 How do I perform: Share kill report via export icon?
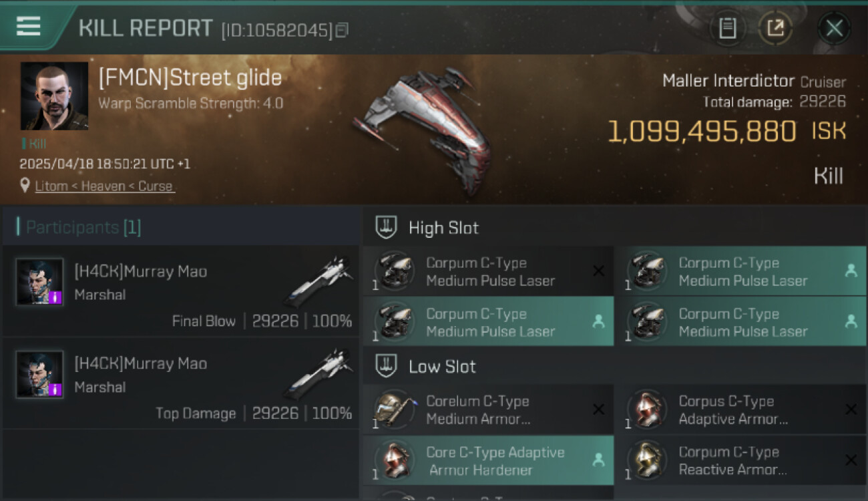point(775,28)
